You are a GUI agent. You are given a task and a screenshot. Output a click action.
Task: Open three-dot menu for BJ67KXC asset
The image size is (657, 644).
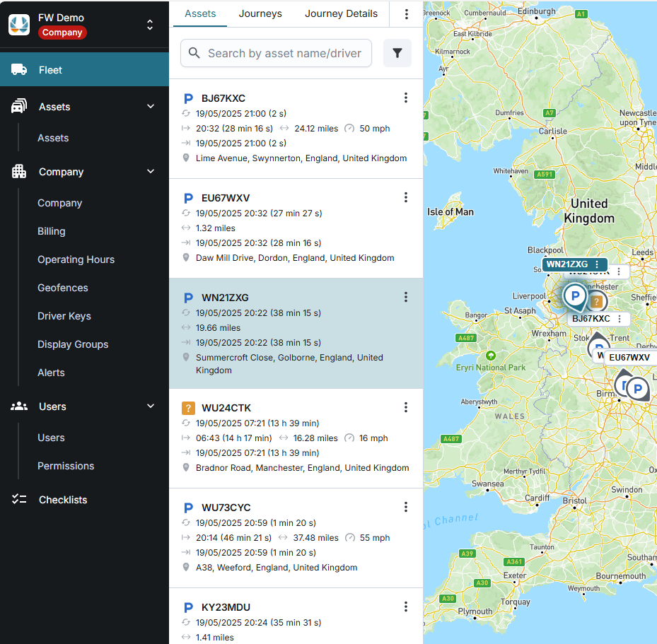click(406, 98)
